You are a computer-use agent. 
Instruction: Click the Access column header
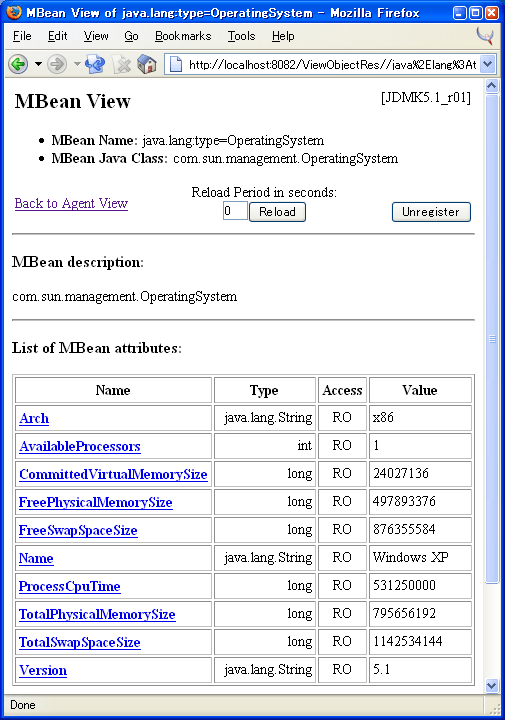click(x=342, y=390)
